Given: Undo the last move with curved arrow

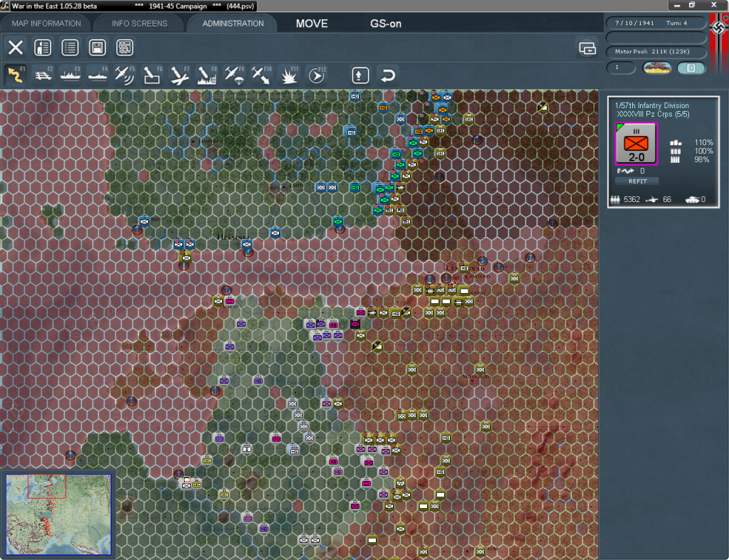Looking at the screenshot, I should 388,75.
